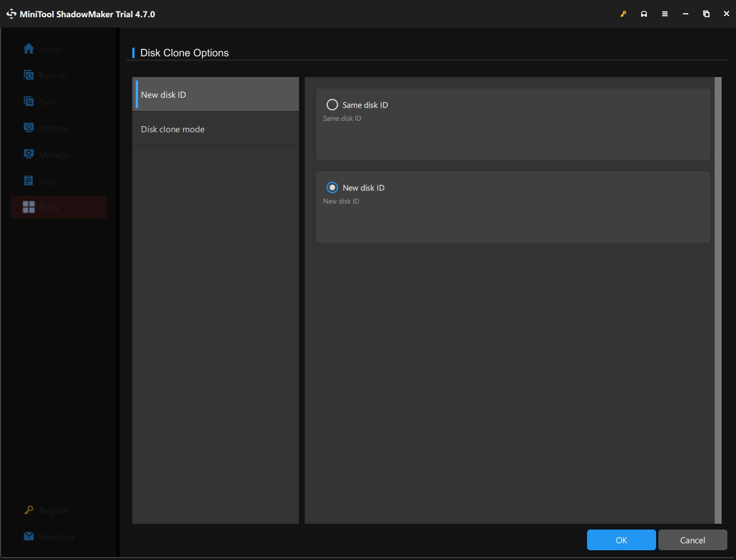Click the options panel vertical scrollbar

tap(718, 299)
